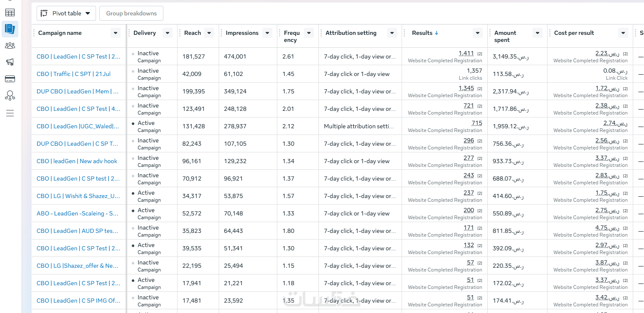Click the footnote marker beside 1,411 results
The width and height of the screenshot is (644, 313).
pos(480,54)
